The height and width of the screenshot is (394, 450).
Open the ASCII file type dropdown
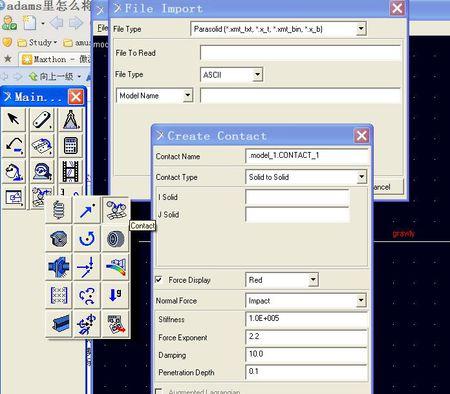click(257, 75)
